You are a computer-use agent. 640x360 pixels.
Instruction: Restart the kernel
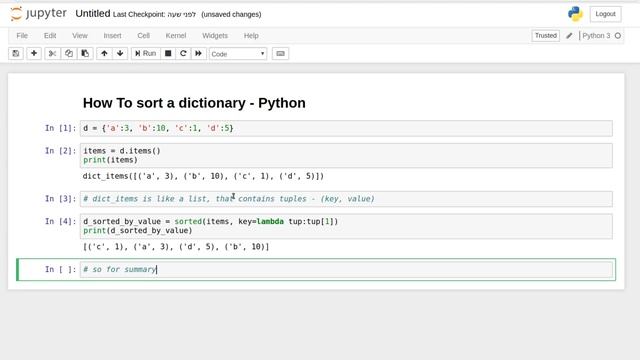183,53
